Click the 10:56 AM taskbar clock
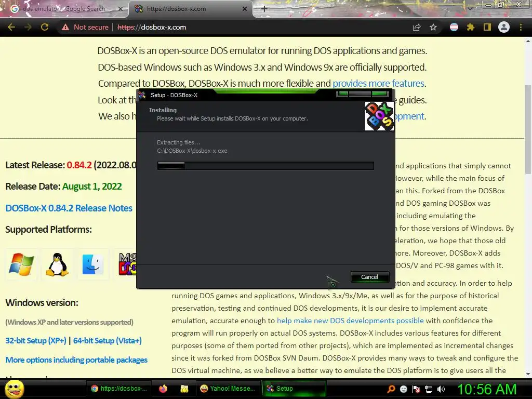532x399 pixels. (x=487, y=389)
